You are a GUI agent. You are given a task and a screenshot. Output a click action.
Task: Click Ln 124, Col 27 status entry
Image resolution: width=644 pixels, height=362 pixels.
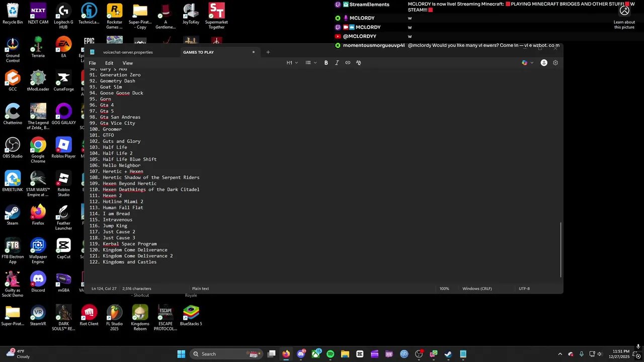coord(104,289)
